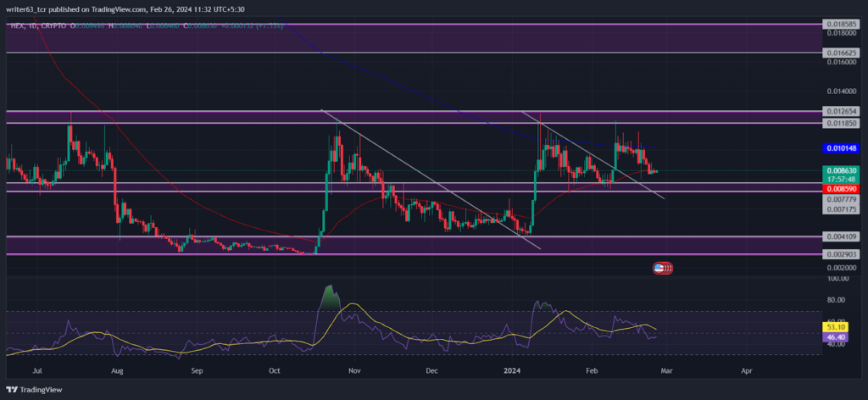868x400 pixels.
Task: Click the TradingView logo at bottom left
Action: [x=34, y=390]
